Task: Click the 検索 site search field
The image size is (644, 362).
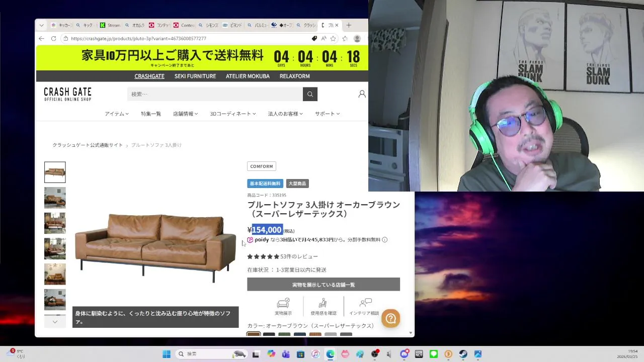Action: coord(215,94)
